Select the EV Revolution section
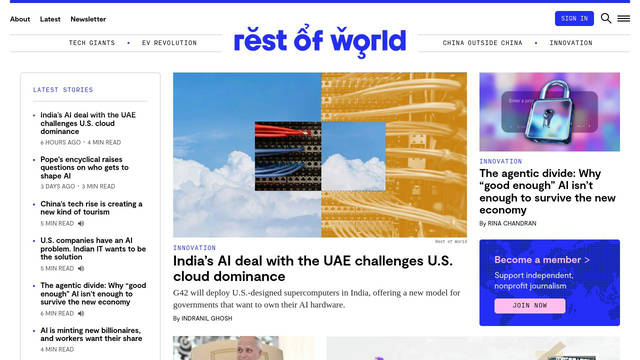The image size is (640, 360). coord(169,43)
